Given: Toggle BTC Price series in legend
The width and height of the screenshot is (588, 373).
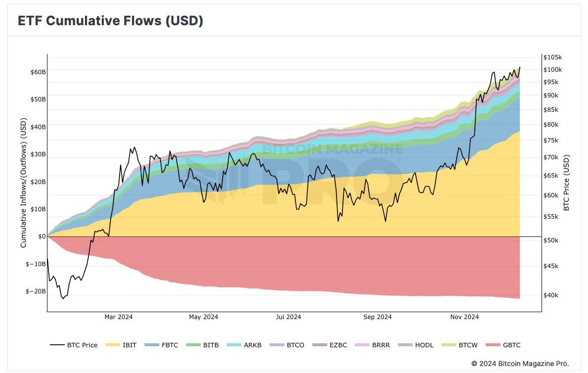Looking at the screenshot, I should point(74,345).
